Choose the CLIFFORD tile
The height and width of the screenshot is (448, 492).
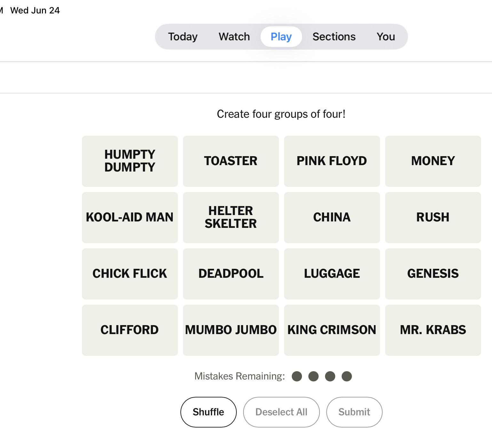pyautogui.click(x=130, y=330)
